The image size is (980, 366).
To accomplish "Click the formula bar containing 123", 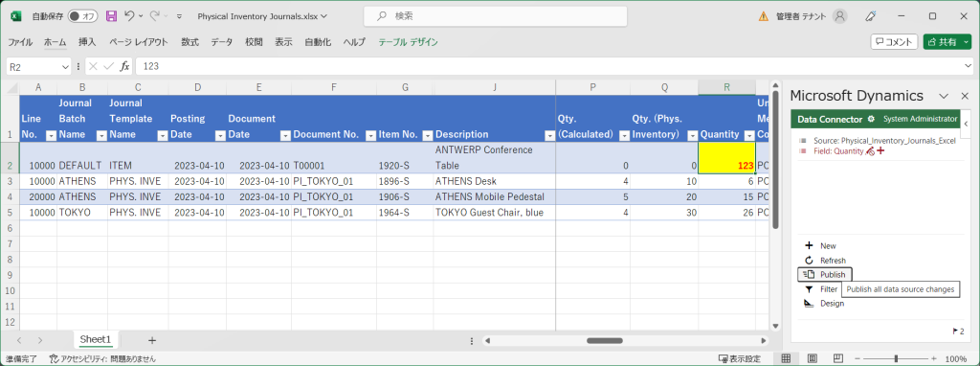I will pos(548,66).
